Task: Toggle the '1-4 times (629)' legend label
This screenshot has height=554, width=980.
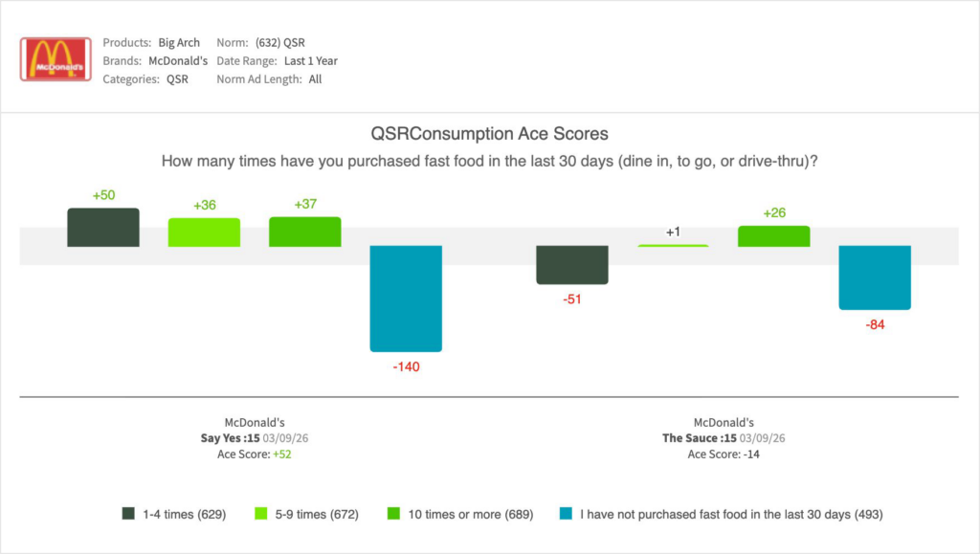Action: click(183, 514)
